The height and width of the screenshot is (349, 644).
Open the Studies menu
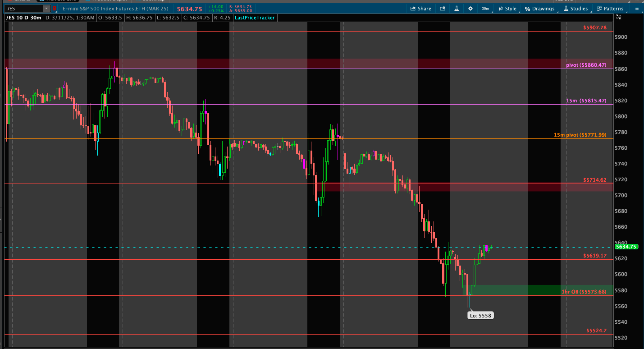[575, 9]
